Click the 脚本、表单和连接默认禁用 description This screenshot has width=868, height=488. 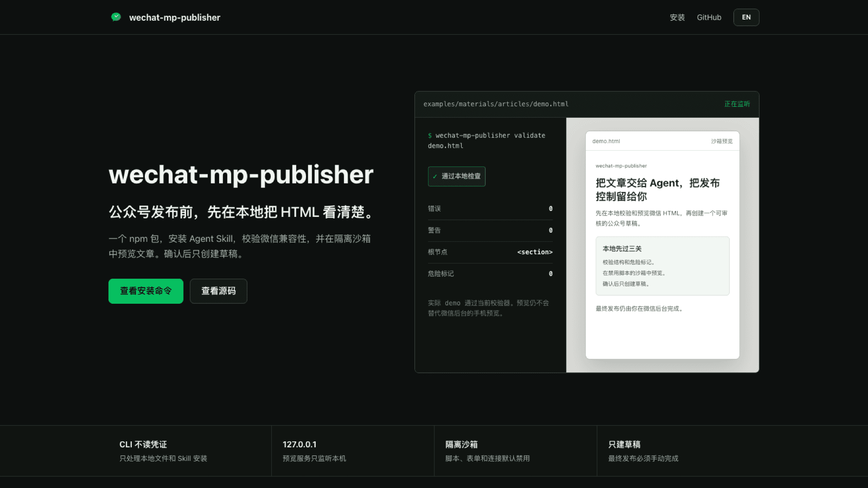pos(487,458)
